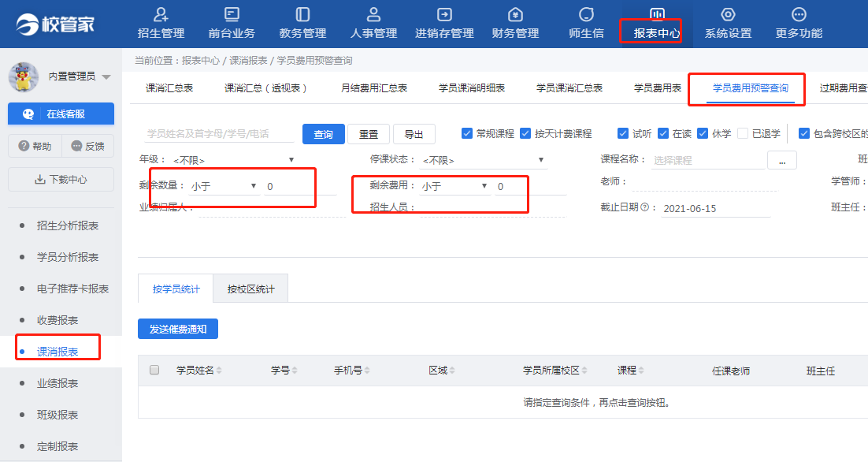Check the 已退学 checkbox
This screenshot has width=868, height=462.
pyautogui.click(x=743, y=133)
